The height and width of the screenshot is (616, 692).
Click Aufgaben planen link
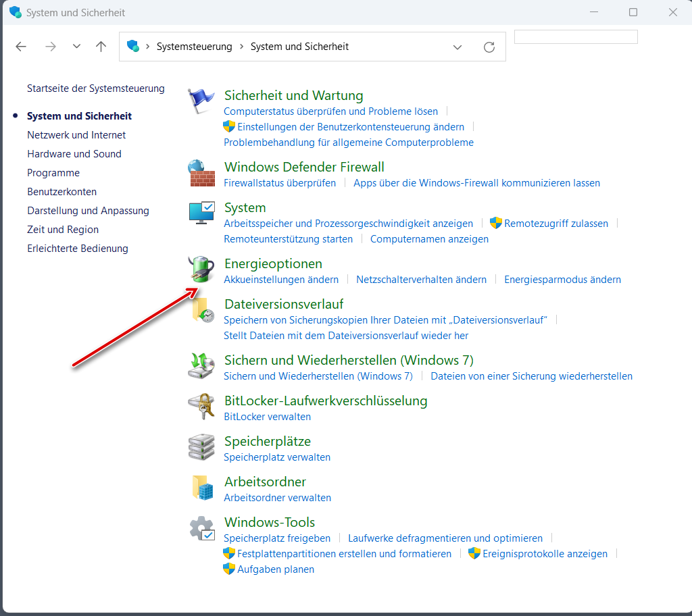276,569
